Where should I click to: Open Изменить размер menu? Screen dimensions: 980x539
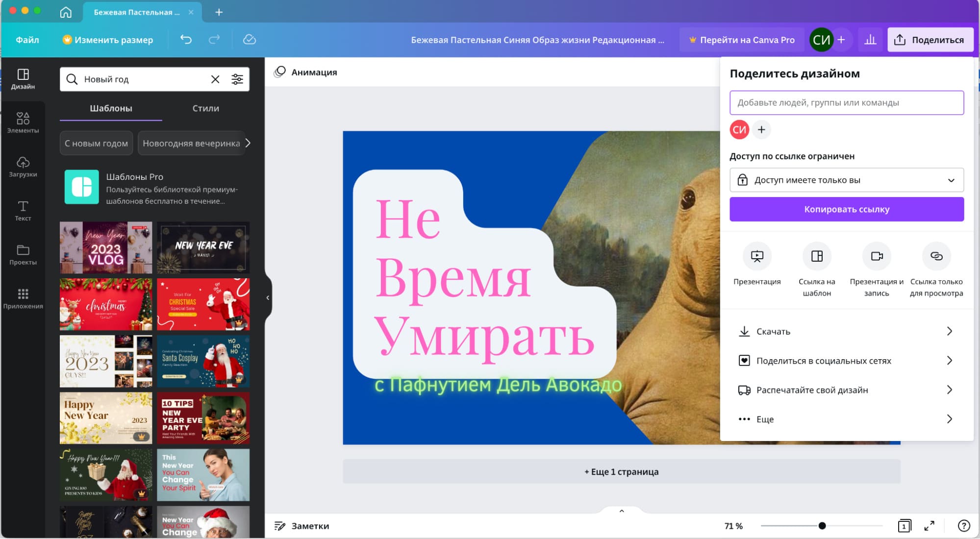108,40
